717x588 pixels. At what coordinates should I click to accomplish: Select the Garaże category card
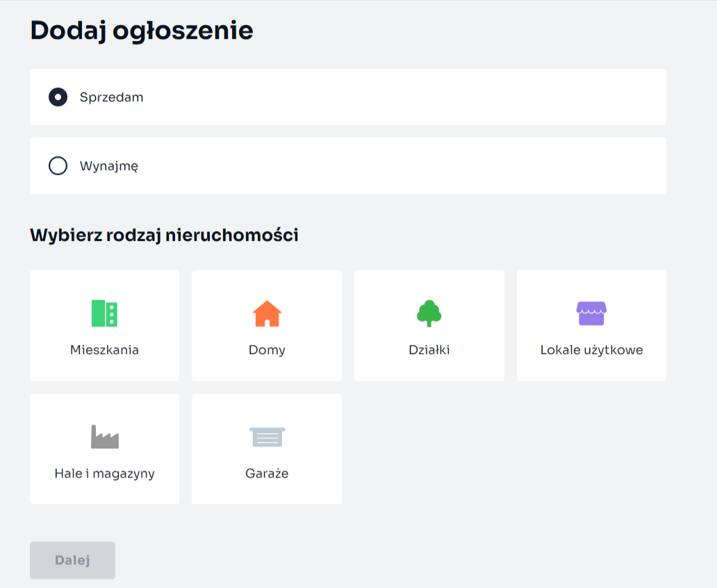point(267,448)
